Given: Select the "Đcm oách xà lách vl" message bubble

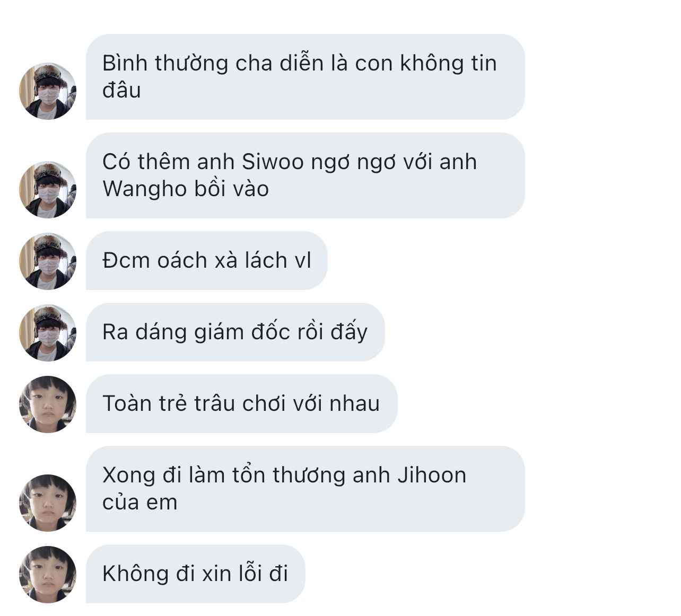Looking at the screenshot, I should (207, 261).
